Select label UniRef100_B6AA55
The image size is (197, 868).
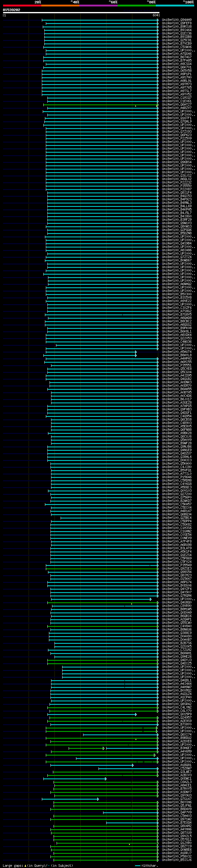177,389
